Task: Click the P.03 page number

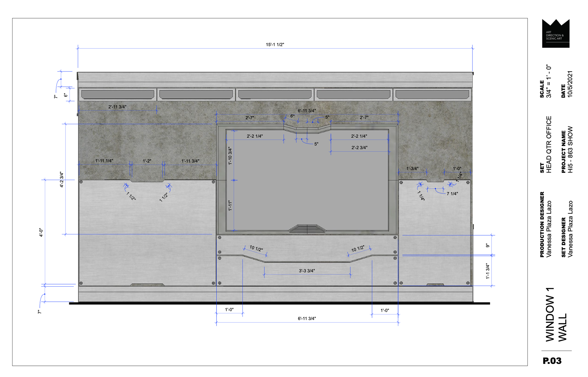Action: (552, 361)
